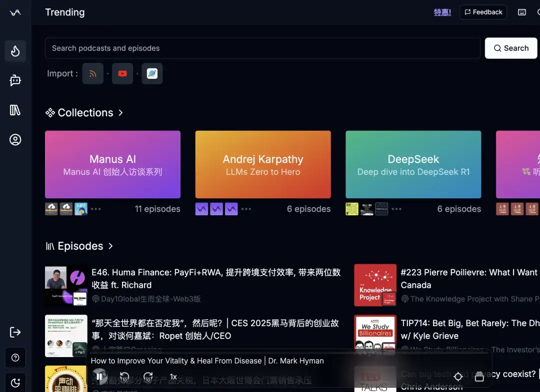This screenshot has height=392, width=540.
Task: Open the Ropet 创始人/CEO episode title
Action: pos(215,330)
